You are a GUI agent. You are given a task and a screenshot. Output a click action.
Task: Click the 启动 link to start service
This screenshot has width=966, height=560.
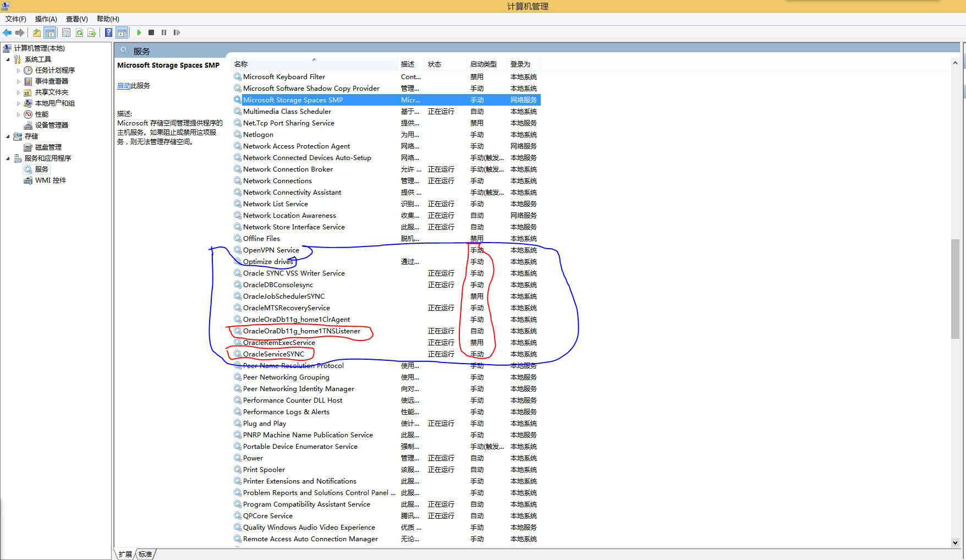pos(124,86)
